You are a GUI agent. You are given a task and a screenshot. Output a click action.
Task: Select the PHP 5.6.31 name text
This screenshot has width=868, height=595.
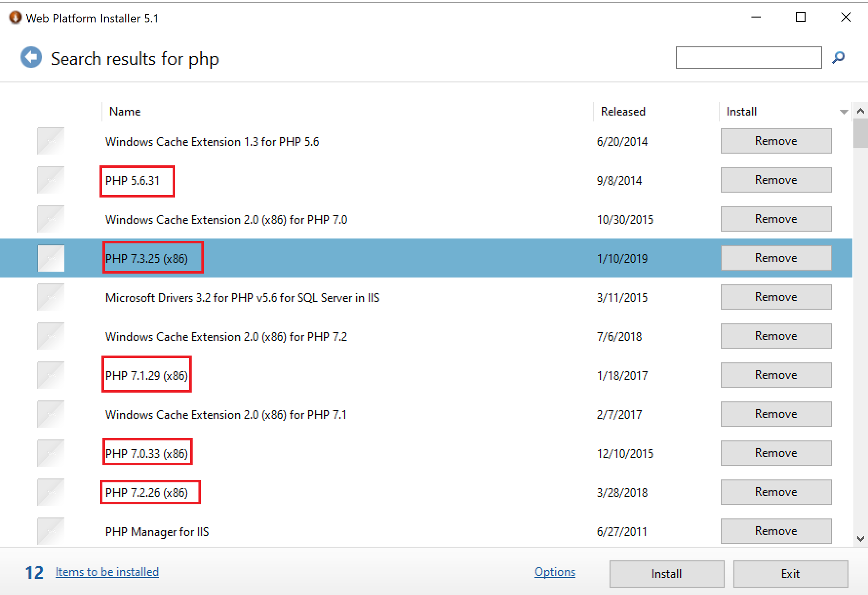(133, 180)
